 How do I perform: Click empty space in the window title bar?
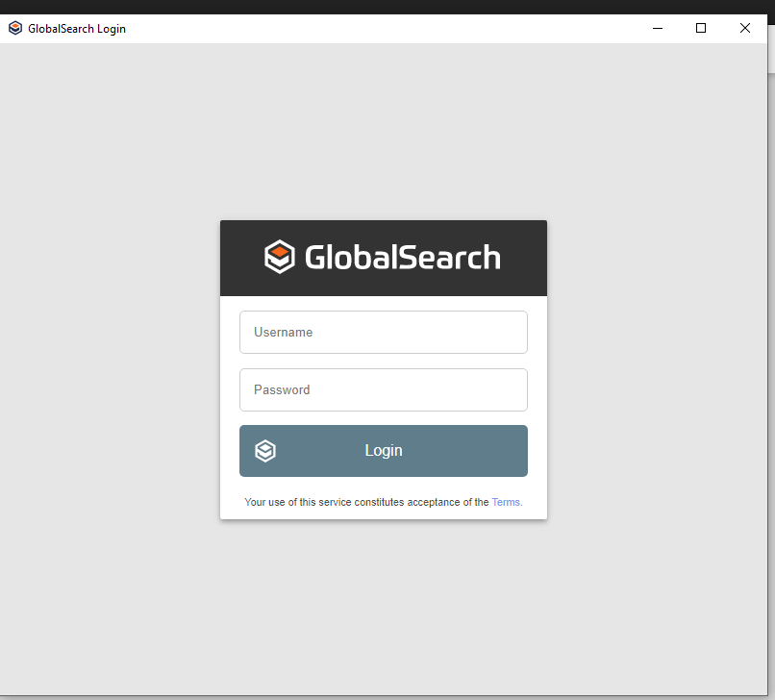coord(385,29)
